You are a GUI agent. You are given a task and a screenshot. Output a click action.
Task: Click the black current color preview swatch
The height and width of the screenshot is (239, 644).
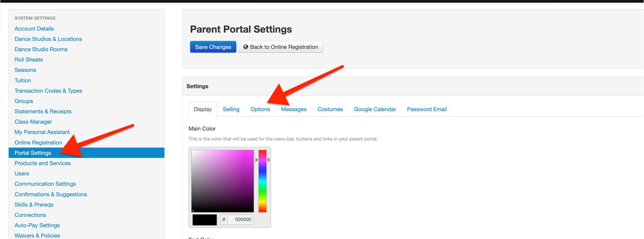tap(205, 220)
